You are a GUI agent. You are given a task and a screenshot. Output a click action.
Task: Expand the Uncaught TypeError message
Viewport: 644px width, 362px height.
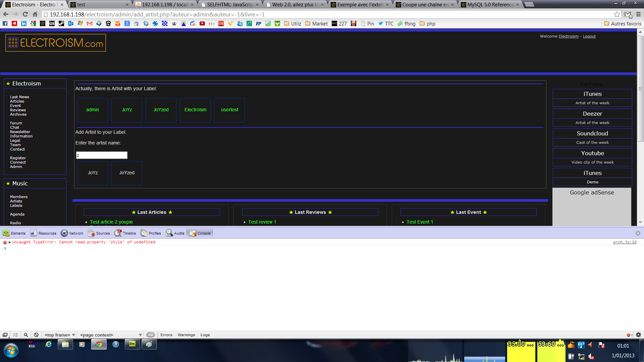pyautogui.click(x=10, y=242)
